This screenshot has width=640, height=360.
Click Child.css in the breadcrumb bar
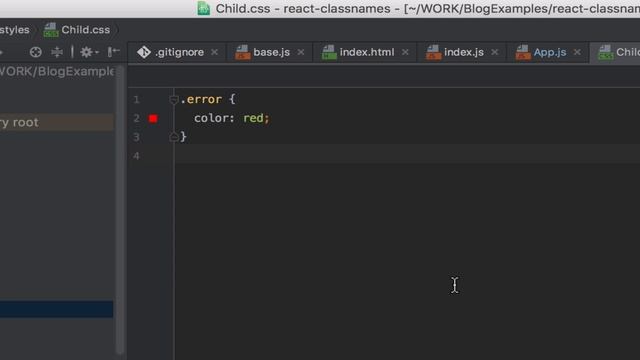click(85, 30)
